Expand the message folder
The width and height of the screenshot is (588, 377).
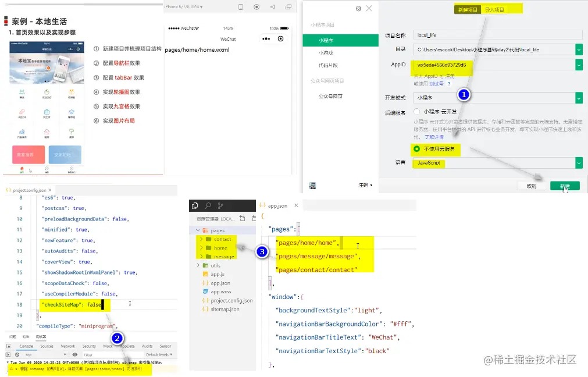[201, 257]
